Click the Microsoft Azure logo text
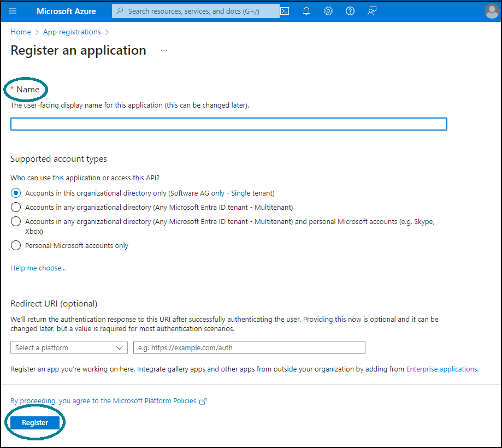The width and height of the screenshot is (502, 448). pyautogui.click(x=66, y=11)
